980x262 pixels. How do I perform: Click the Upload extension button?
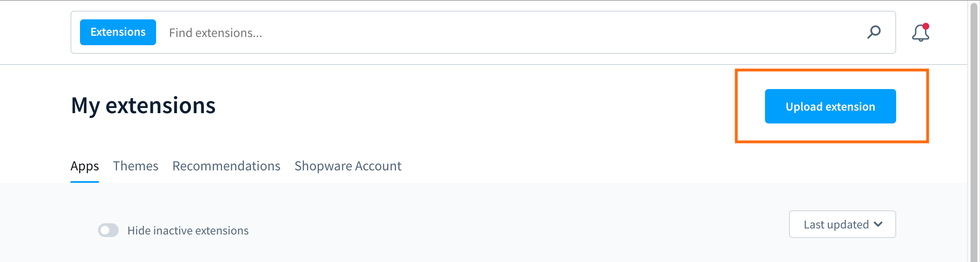(x=830, y=106)
